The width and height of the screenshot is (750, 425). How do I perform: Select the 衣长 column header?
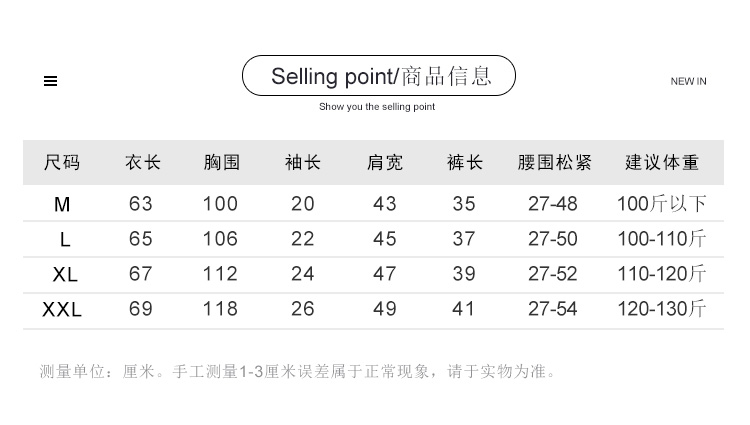click(142, 162)
